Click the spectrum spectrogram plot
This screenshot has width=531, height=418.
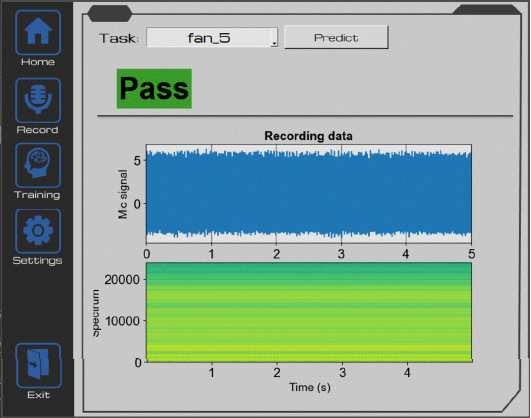309,312
